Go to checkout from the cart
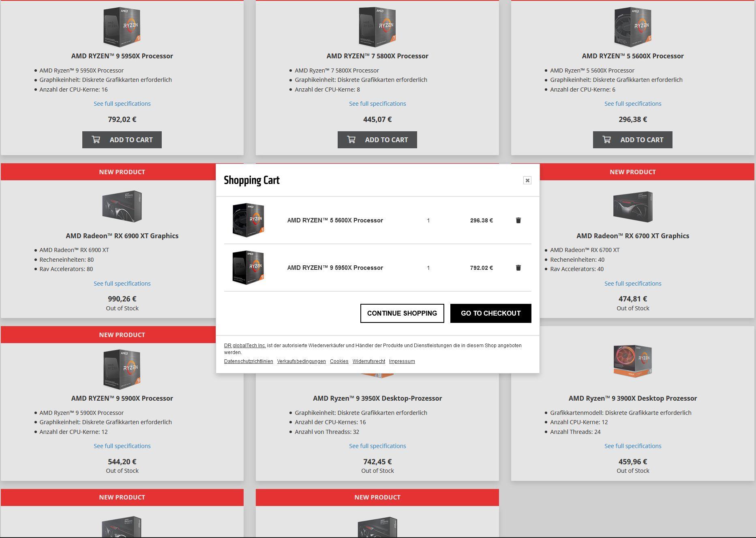The height and width of the screenshot is (538, 756). tap(490, 313)
